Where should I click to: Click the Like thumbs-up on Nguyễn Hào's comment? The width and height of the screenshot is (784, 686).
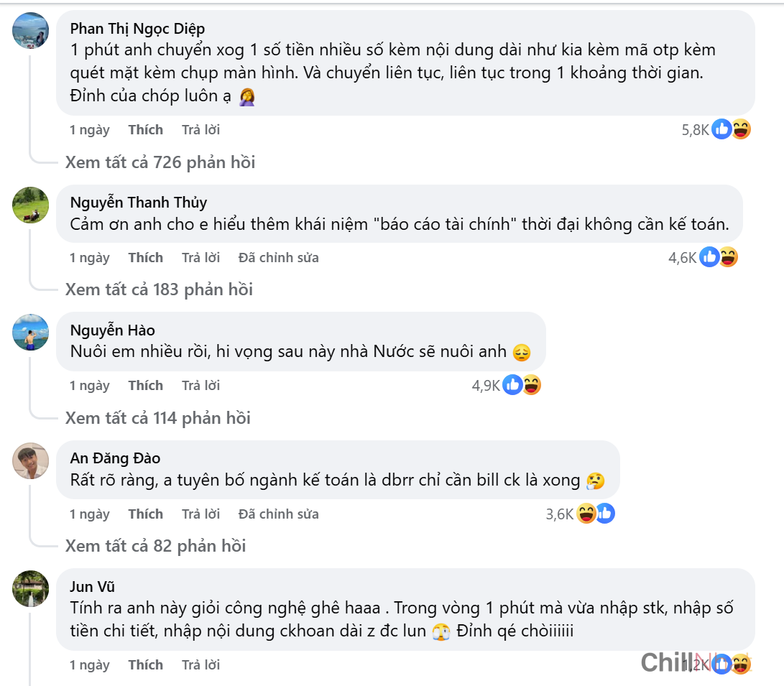coord(513,385)
